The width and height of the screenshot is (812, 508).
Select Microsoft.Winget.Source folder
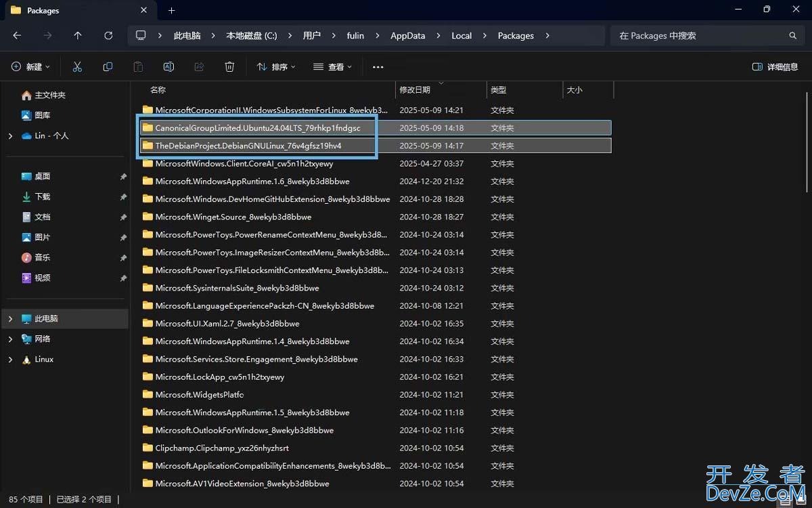pyautogui.click(x=376, y=217)
